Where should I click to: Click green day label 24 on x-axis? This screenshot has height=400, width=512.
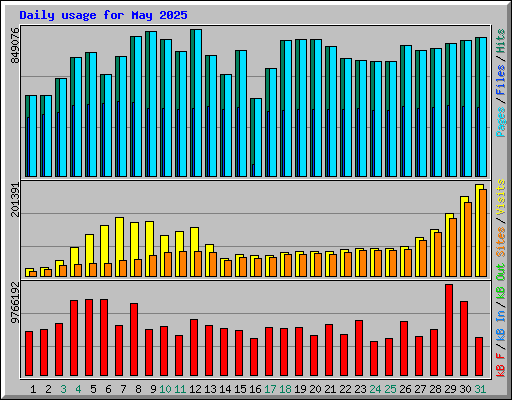(375, 389)
